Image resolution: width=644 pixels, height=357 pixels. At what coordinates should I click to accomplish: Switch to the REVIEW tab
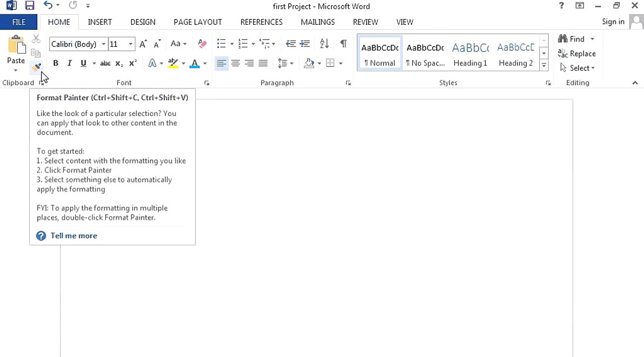[x=366, y=22]
